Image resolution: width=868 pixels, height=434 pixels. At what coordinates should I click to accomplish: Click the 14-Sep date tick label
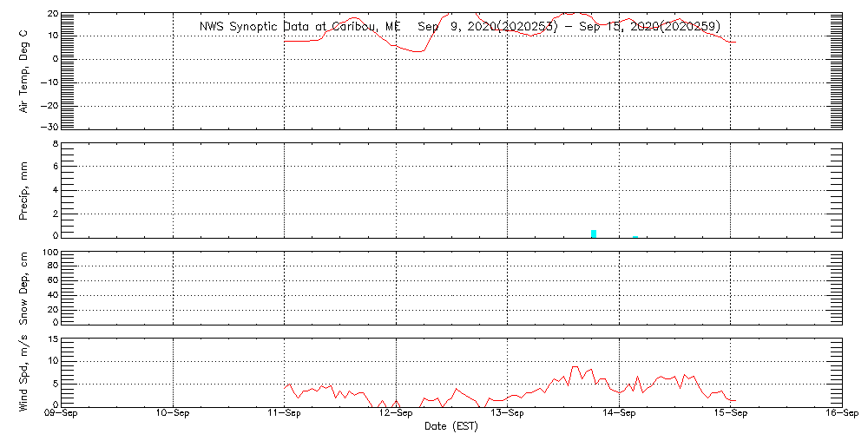pos(619,414)
